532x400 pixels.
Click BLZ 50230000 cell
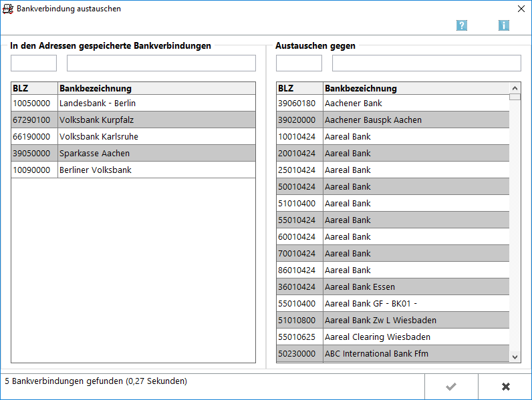299,353
